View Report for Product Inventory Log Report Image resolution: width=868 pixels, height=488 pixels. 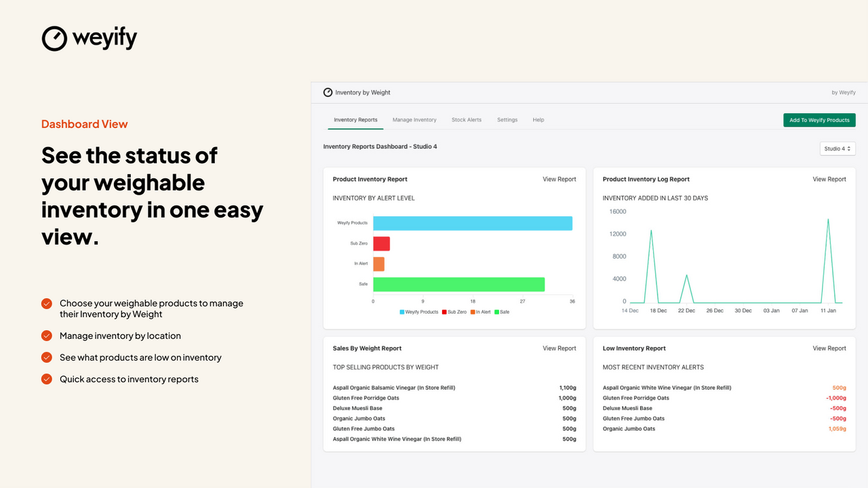(829, 180)
